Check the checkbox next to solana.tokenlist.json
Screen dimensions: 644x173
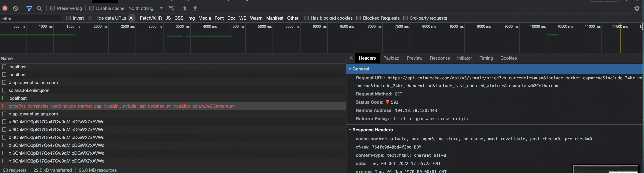click(4, 90)
